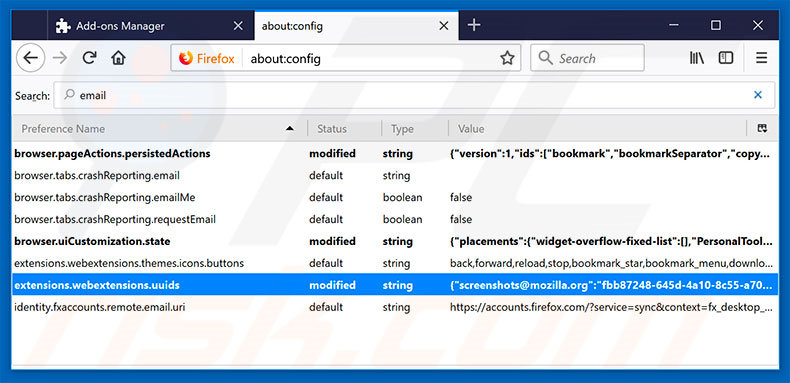This screenshot has width=790, height=383.
Task: Click the false value of crashReporting.emailMe
Action: [x=460, y=198]
